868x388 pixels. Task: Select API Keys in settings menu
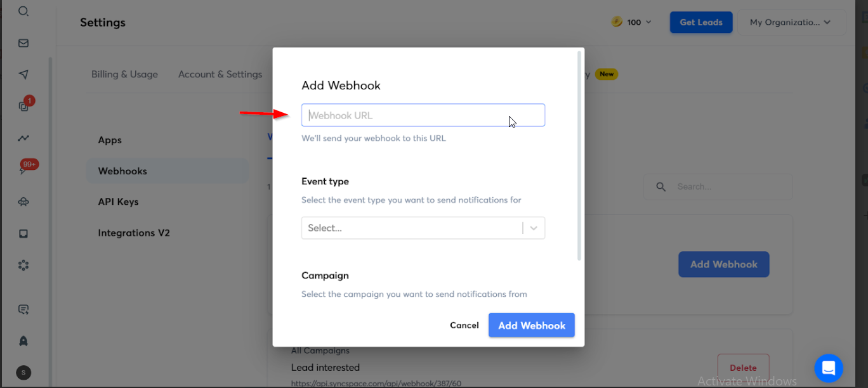click(118, 202)
